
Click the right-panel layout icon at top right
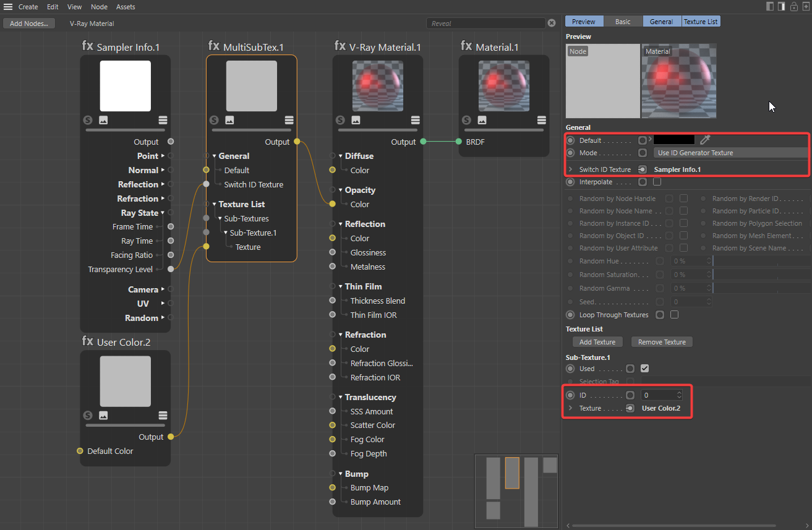(x=782, y=7)
